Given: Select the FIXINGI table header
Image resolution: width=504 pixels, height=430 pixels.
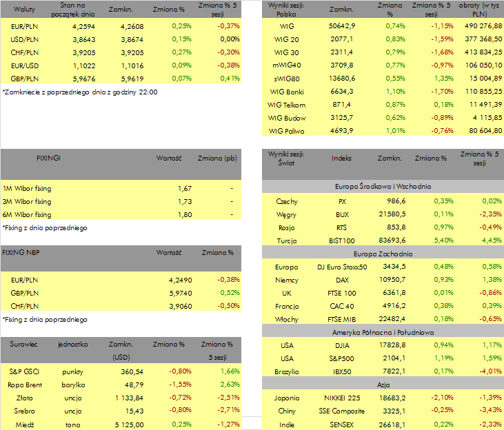Looking at the screenshot, I should point(48,158).
